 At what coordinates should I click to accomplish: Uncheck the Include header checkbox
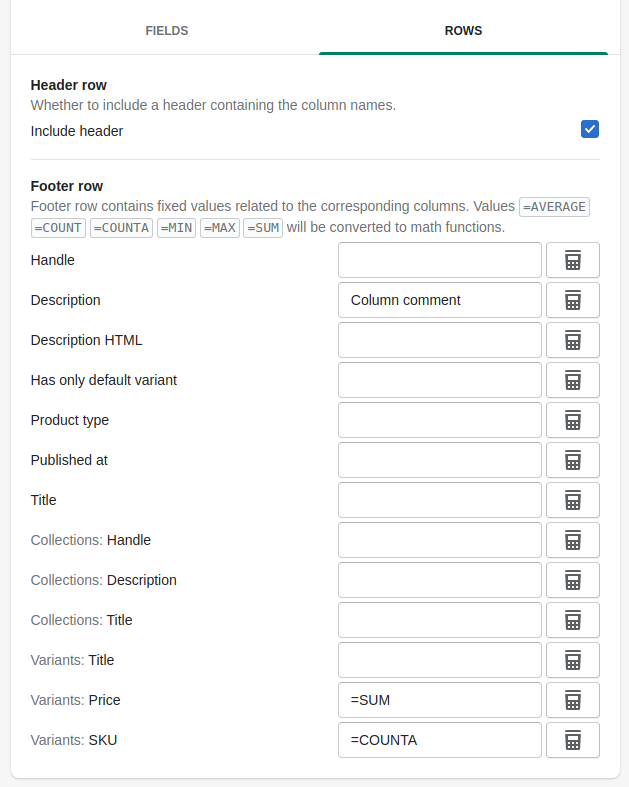click(x=590, y=129)
